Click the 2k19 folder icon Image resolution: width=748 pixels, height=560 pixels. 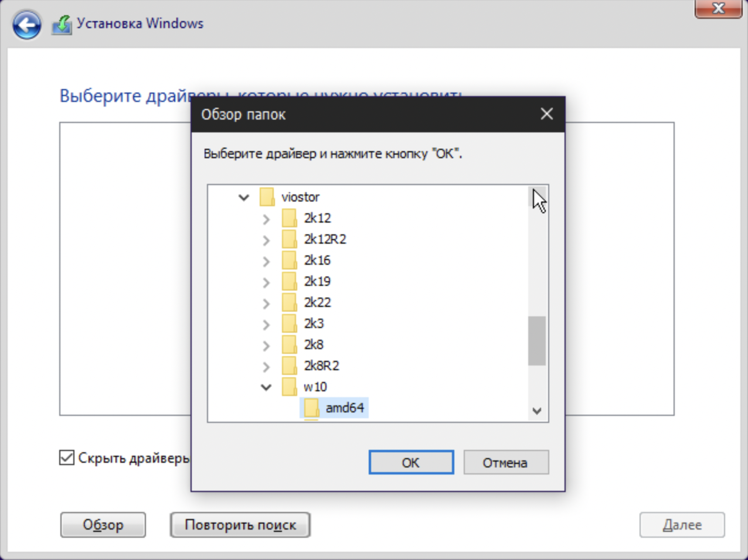[289, 281]
